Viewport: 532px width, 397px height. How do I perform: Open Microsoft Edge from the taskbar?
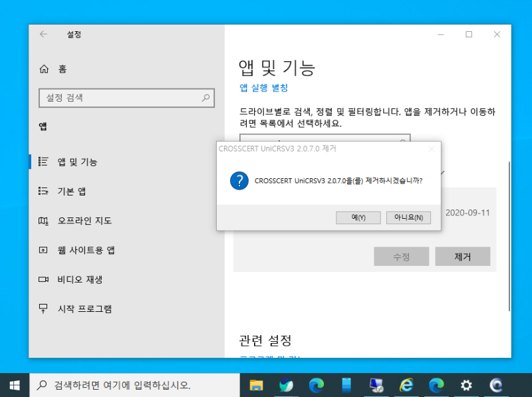(x=316, y=385)
